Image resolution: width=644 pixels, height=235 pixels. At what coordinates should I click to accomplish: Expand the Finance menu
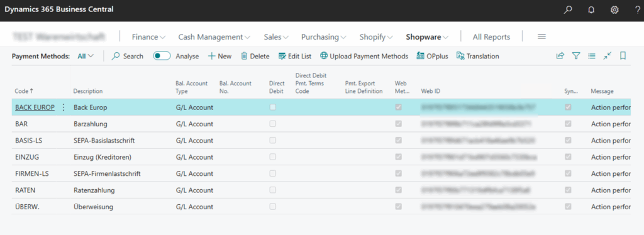pos(148,37)
